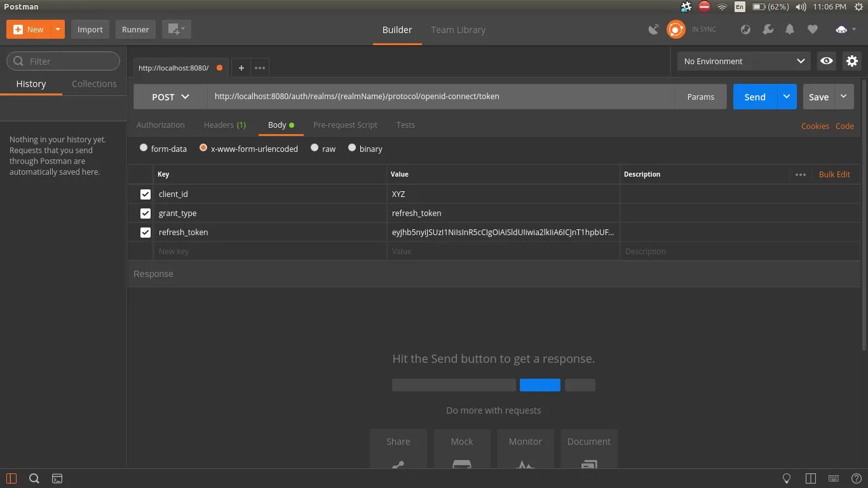Image resolution: width=868 pixels, height=488 pixels.
Task: Uncheck the client_id row checkbox
Action: pos(146,194)
